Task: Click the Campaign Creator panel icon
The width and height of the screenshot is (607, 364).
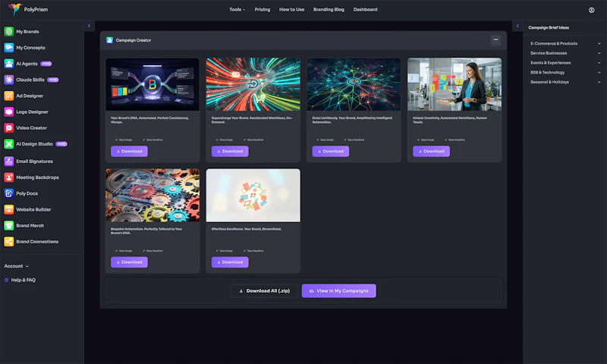Action: click(109, 40)
